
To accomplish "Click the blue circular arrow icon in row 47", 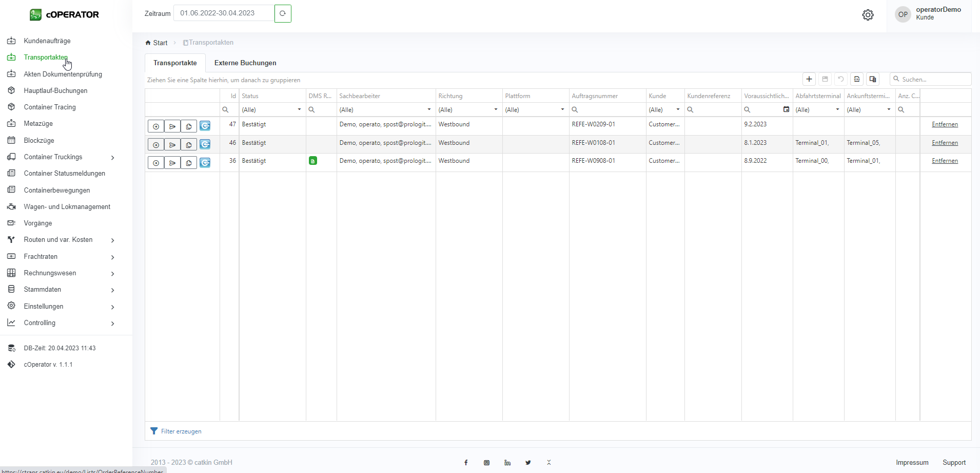I will (x=205, y=126).
